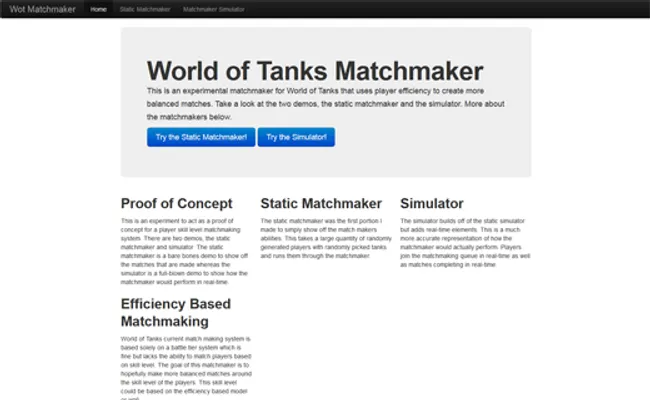Open the Static Matchmaker nav item
650x400 pixels.
click(x=145, y=9)
